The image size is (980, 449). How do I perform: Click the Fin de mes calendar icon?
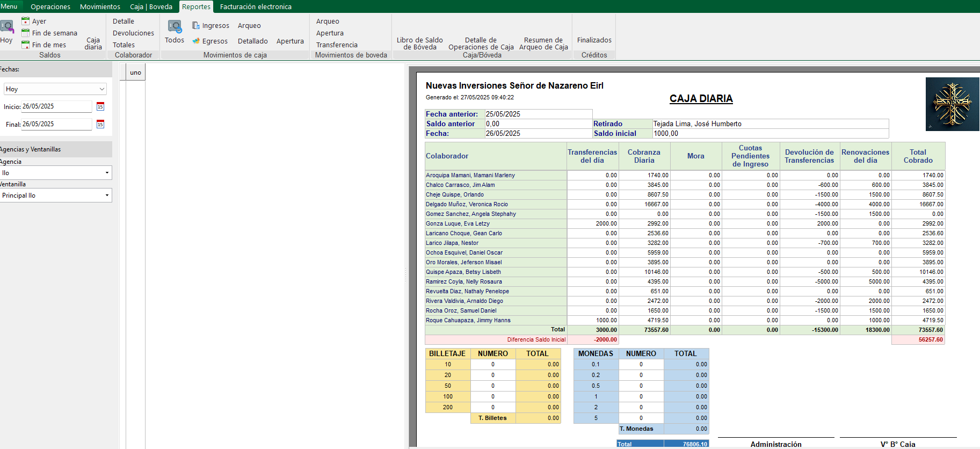[x=25, y=45]
